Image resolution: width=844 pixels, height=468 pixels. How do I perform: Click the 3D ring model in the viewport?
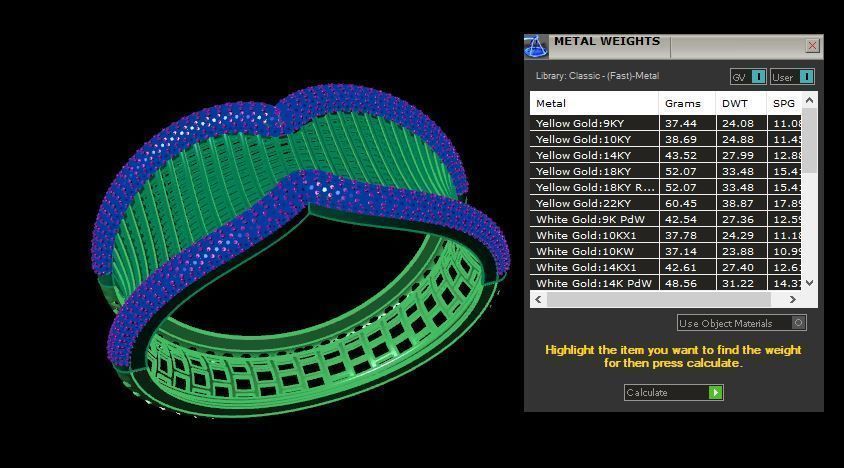(301, 250)
